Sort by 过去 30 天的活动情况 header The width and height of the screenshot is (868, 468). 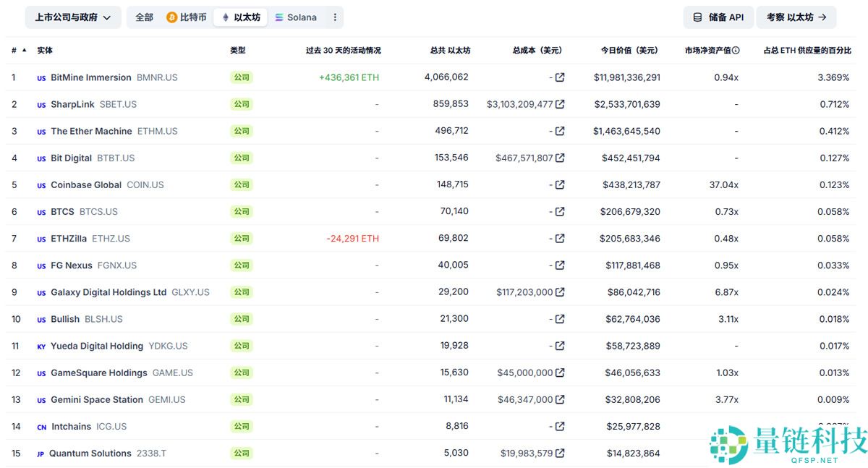tap(343, 51)
